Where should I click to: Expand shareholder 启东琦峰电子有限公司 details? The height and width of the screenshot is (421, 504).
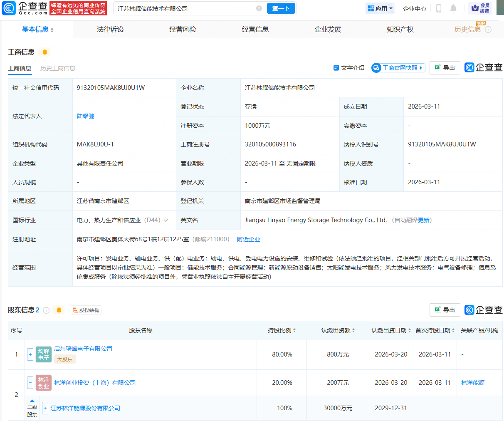30,354
